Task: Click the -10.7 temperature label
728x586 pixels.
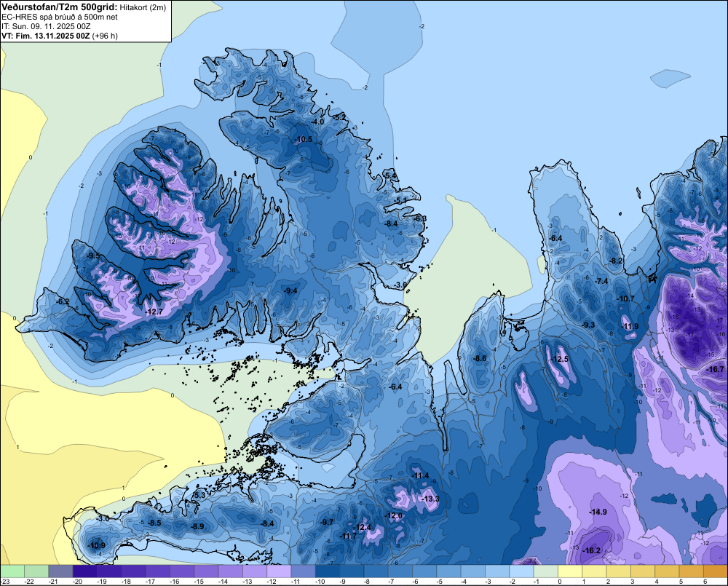Action: pyautogui.click(x=625, y=298)
